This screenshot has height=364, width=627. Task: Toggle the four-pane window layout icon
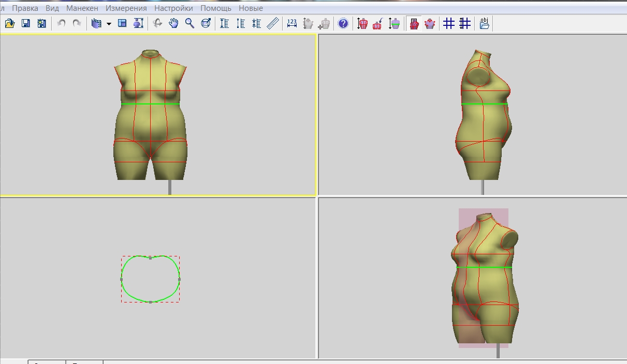click(122, 23)
